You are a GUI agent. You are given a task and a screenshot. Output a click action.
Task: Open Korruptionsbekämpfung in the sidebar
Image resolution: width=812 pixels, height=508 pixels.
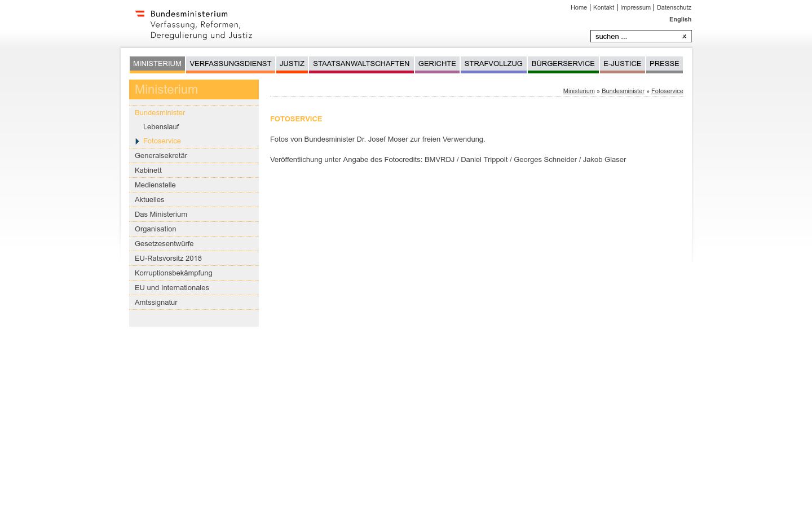tap(194, 273)
